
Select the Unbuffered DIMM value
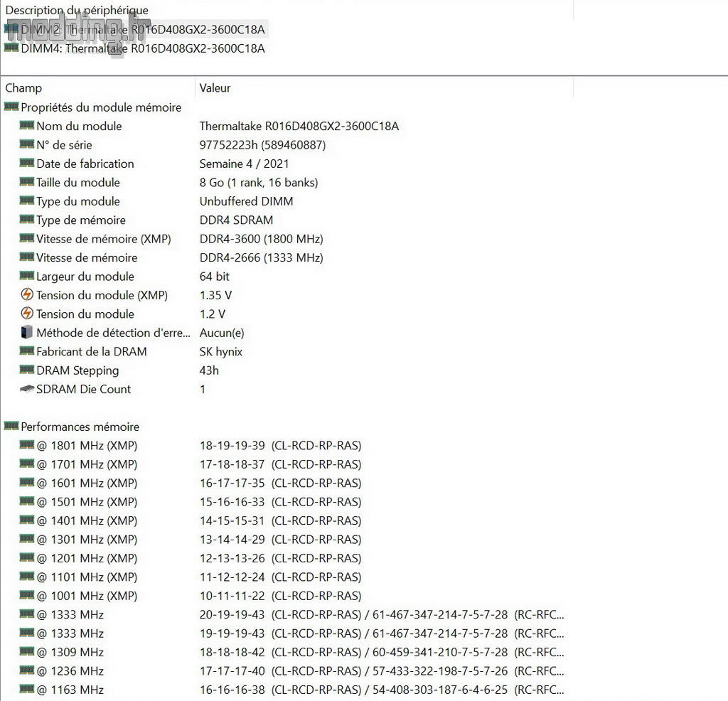[247, 201]
